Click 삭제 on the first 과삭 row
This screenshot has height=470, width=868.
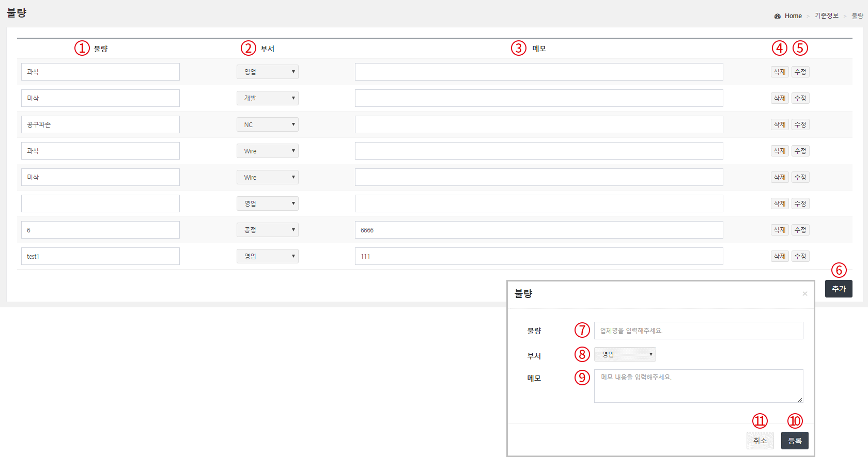[779, 72]
